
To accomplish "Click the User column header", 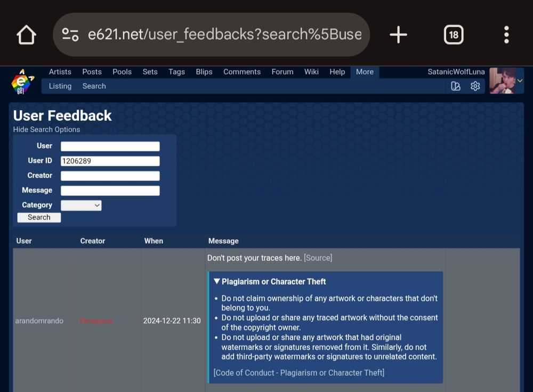I will 24,241.
